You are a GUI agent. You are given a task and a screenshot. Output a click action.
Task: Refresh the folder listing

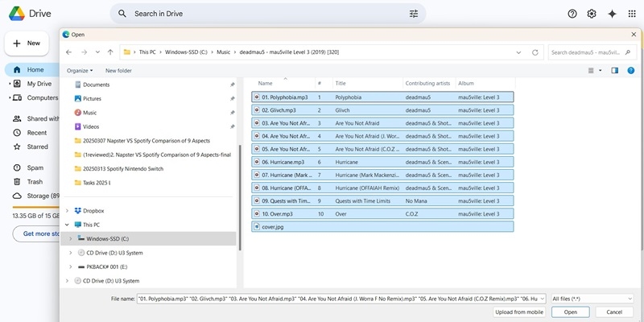535,52
